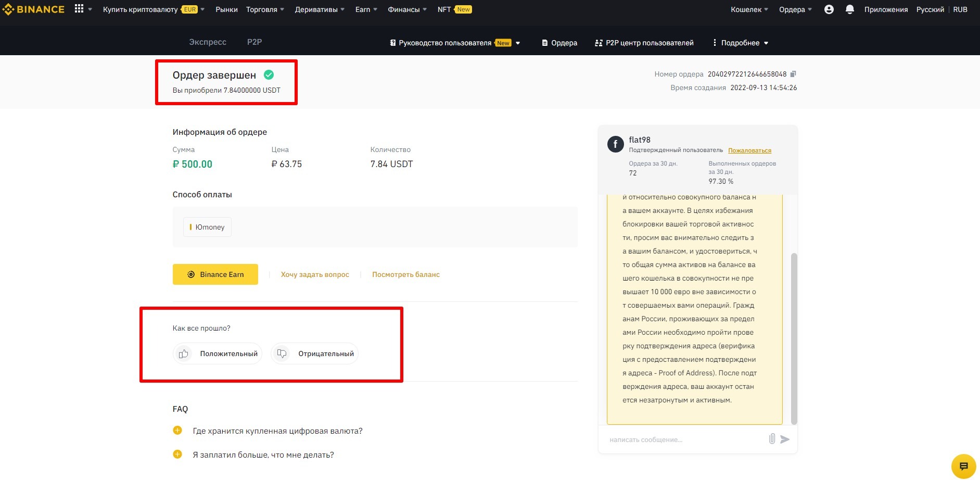The height and width of the screenshot is (480, 980).
Task: Click the написать сообщение input field
Action: click(682, 439)
